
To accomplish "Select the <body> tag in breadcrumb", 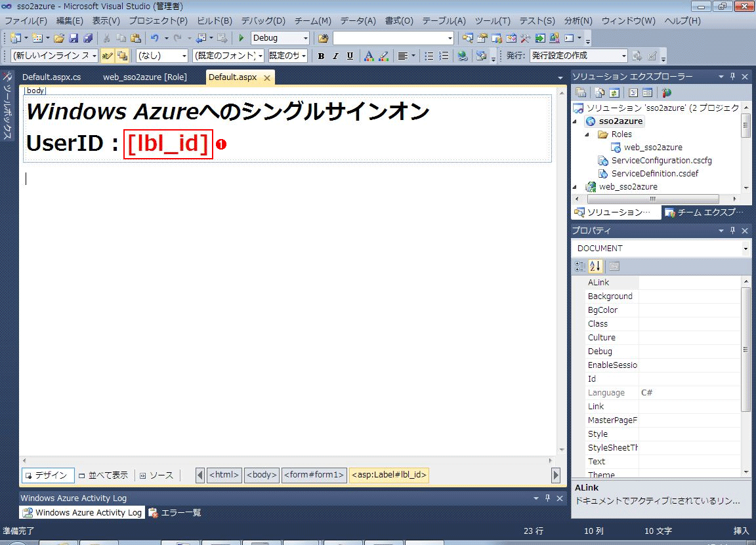I will (262, 475).
